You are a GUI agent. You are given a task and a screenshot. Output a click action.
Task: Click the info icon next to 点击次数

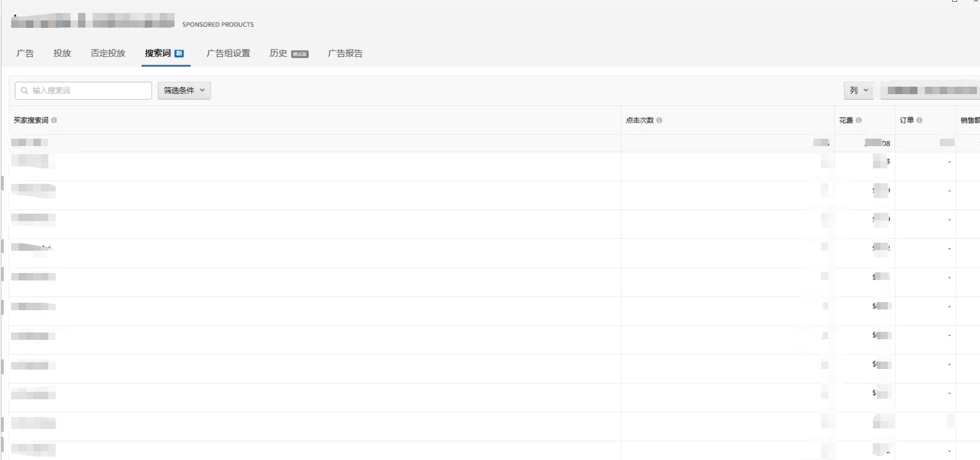coord(659,120)
